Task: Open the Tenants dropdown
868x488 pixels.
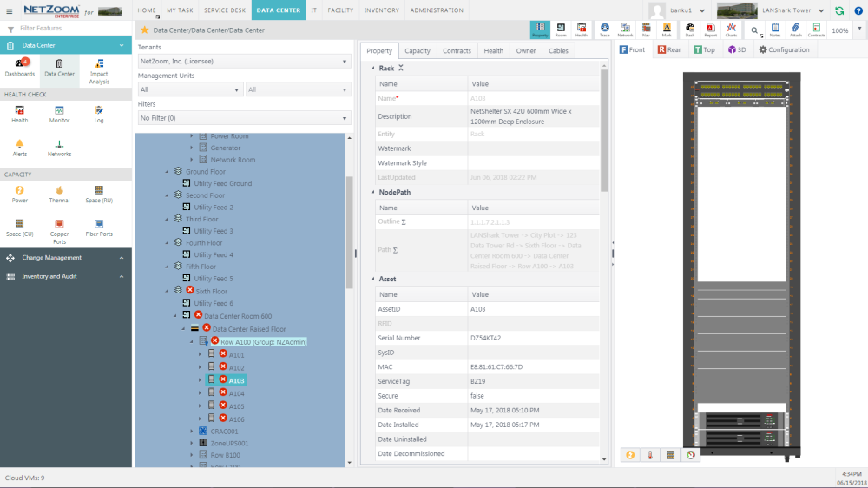Action: tap(244, 62)
